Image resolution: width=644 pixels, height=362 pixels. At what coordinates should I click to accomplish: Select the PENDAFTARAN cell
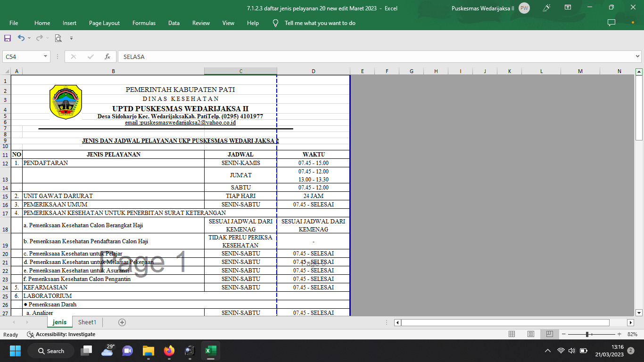(113, 163)
